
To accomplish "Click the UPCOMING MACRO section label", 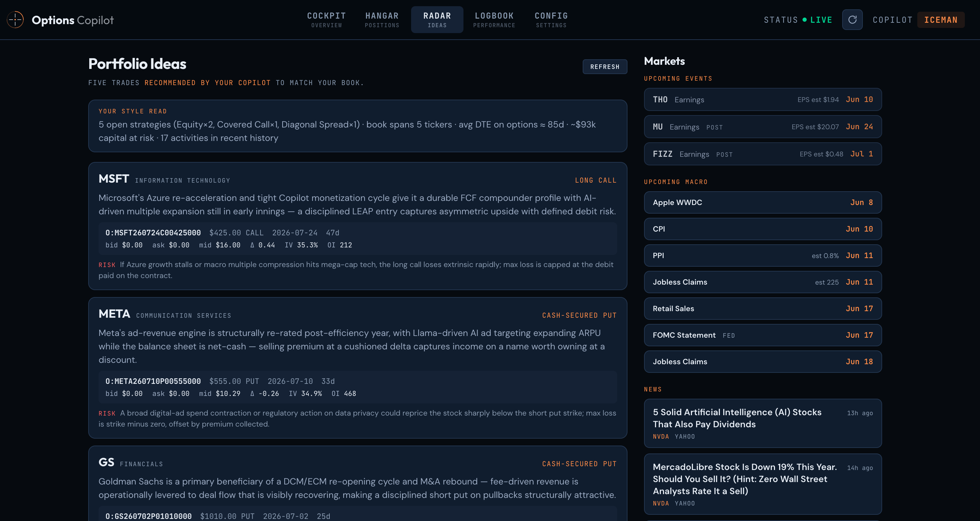I will point(676,182).
